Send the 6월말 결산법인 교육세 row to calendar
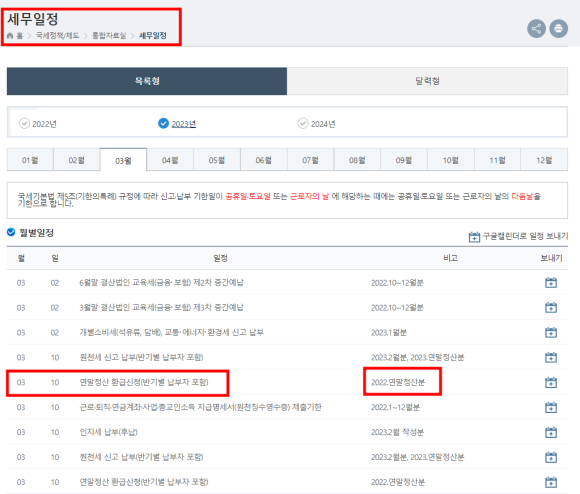Image resolution: width=580 pixels, height=494 pixels. tap(551, 283)
